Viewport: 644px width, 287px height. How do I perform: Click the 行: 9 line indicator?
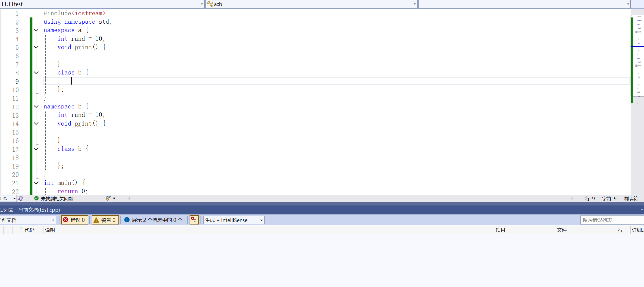click(x=590, y=199)
